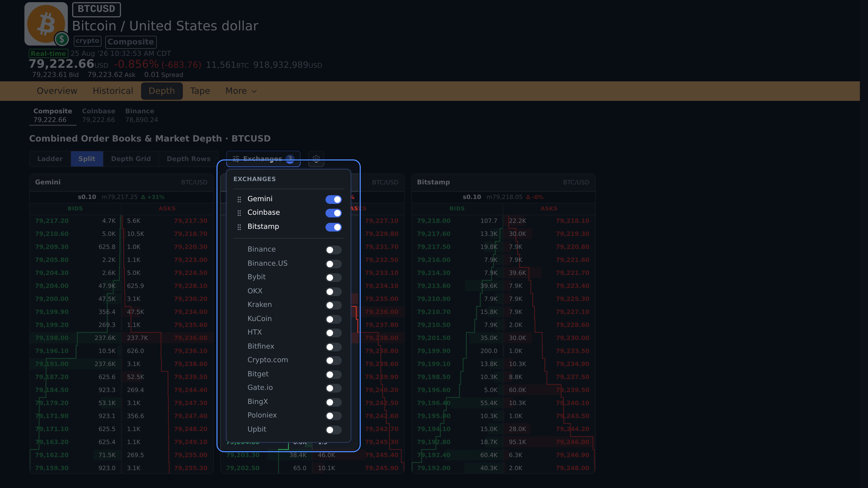Go to the Tape tab

tap(200, 91)
